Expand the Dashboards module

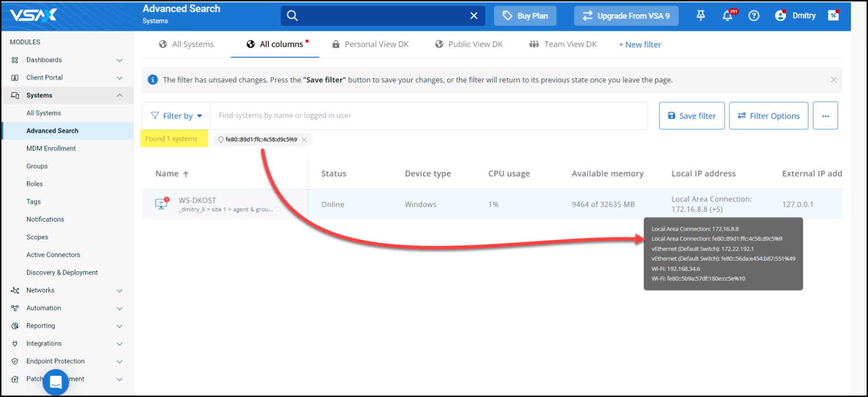(x=120, y=60)
